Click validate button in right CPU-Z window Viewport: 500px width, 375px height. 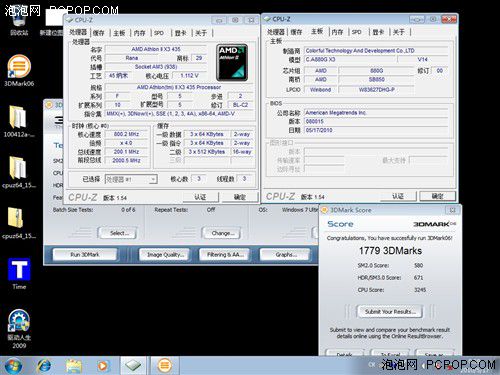tap(398, 196)
